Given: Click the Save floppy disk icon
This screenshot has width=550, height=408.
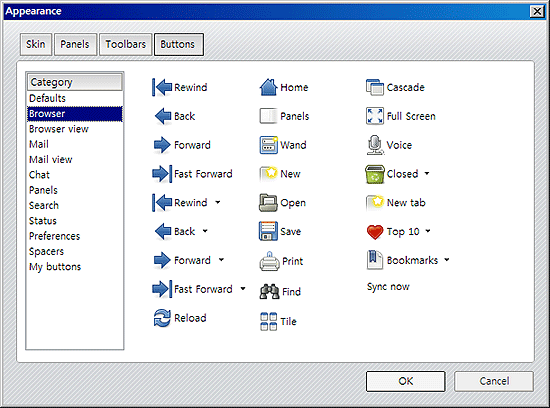Looking at the screenshot, I should click(268, 231).
